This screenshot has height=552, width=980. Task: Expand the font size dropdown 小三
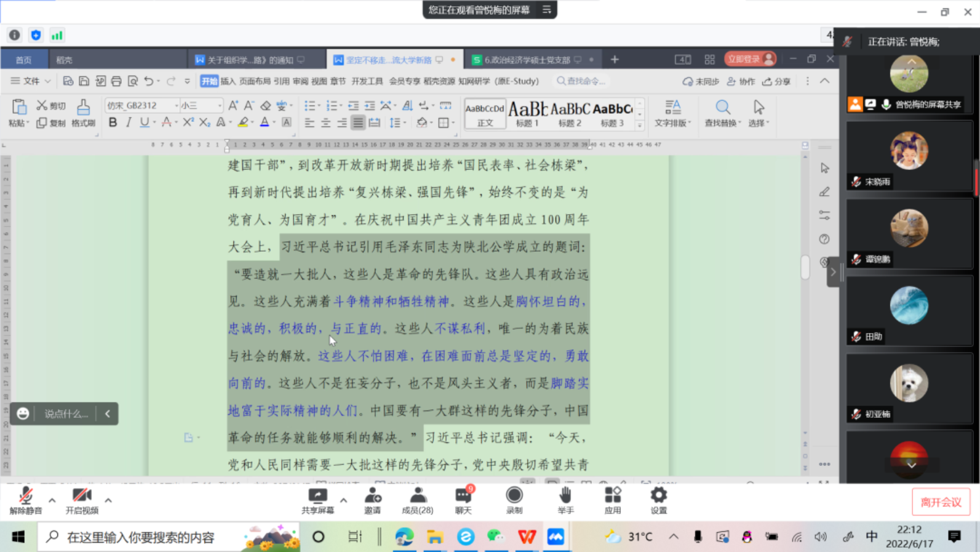(x=219, y=106)
